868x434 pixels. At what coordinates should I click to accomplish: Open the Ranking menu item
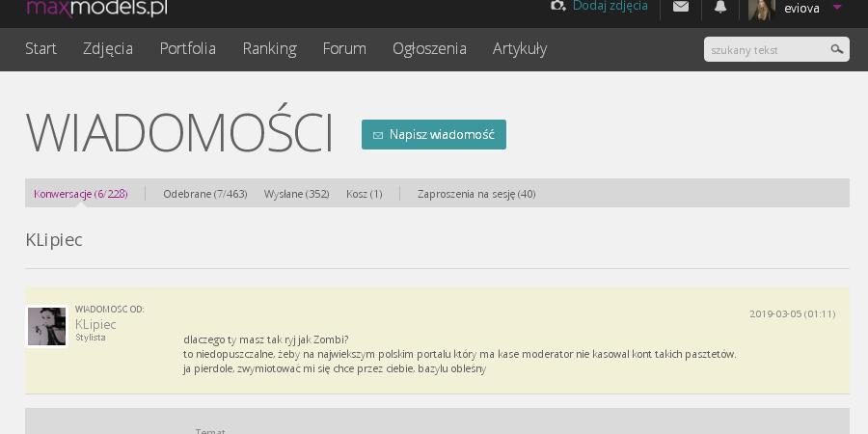tap(270, 49)
